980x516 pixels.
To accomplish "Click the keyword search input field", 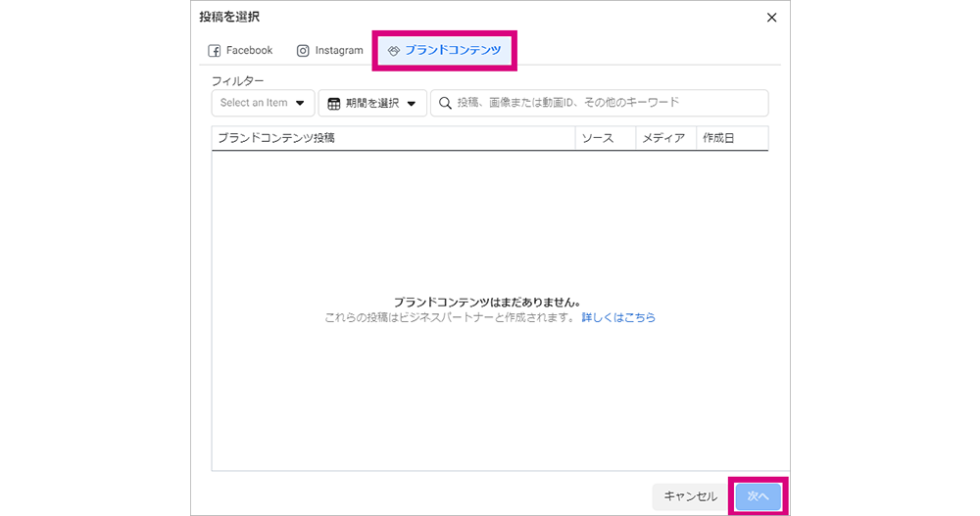I will [x=600, y=103].
